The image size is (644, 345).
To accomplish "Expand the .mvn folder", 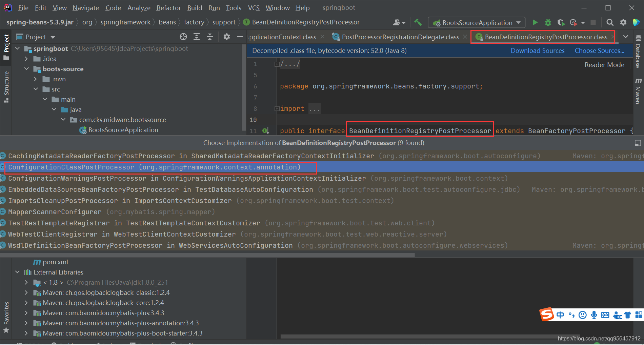I will [36, 79].
